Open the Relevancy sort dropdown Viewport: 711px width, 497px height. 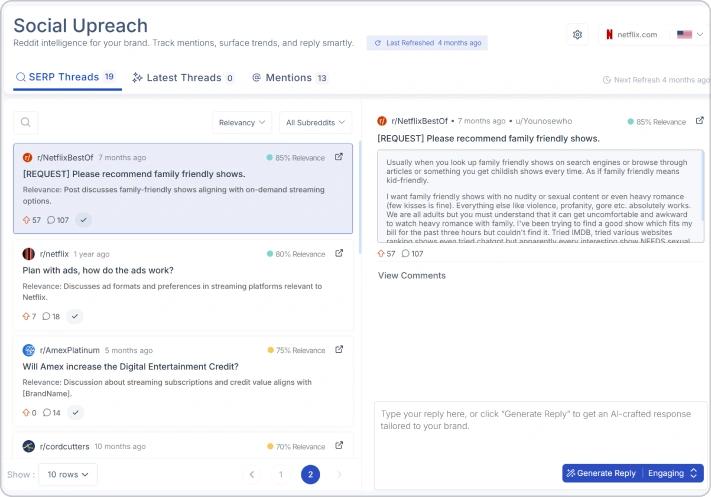pyautogui.click(x=242, y=122)
